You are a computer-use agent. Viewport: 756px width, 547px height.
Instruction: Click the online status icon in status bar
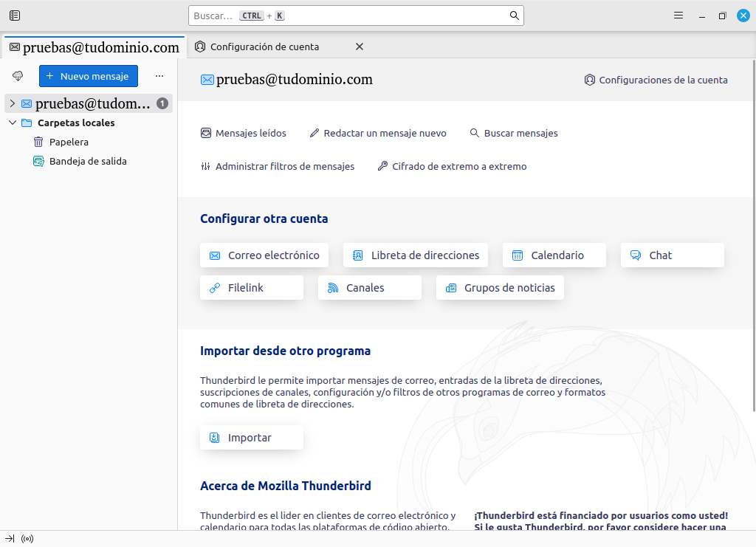(27, 539)
